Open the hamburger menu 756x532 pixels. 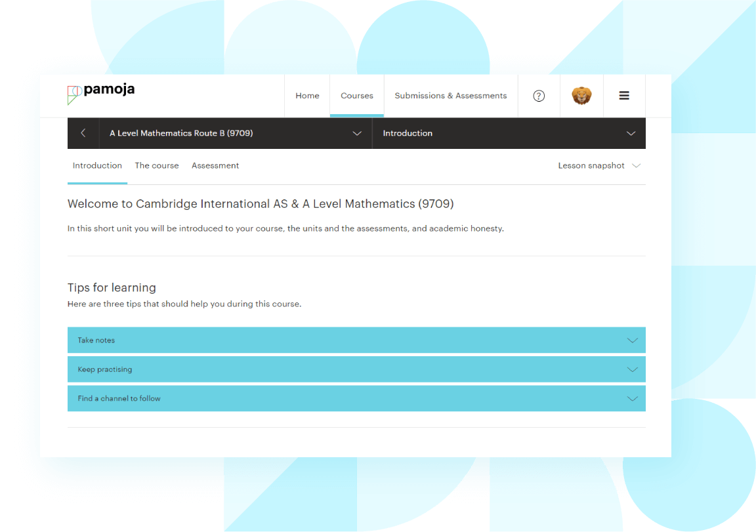pos(624,96)
